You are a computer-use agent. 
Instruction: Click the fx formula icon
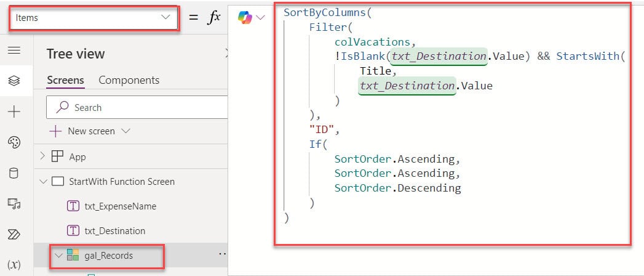[x=213, y=18]
